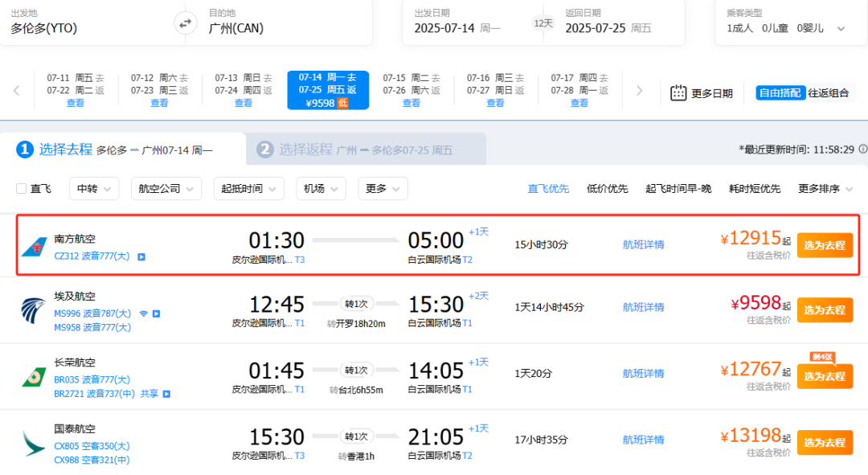
Task: Open calendar icon for more dates
Action: [678, 93]
